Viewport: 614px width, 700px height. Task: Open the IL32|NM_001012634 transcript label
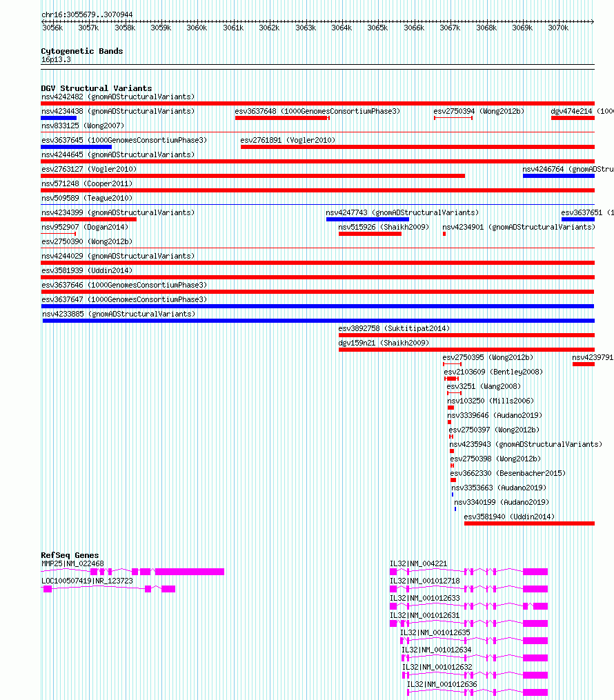pos(436,650)
